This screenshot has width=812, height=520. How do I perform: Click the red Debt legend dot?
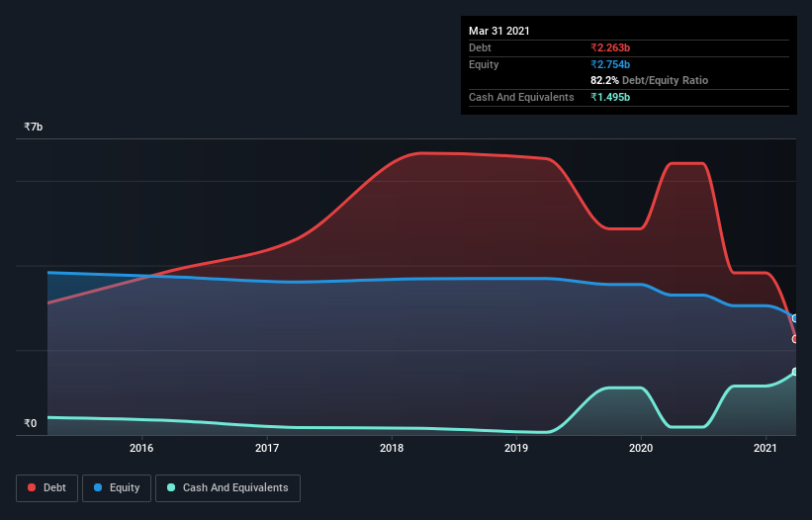pyautogui.click(x=32, y=487)
